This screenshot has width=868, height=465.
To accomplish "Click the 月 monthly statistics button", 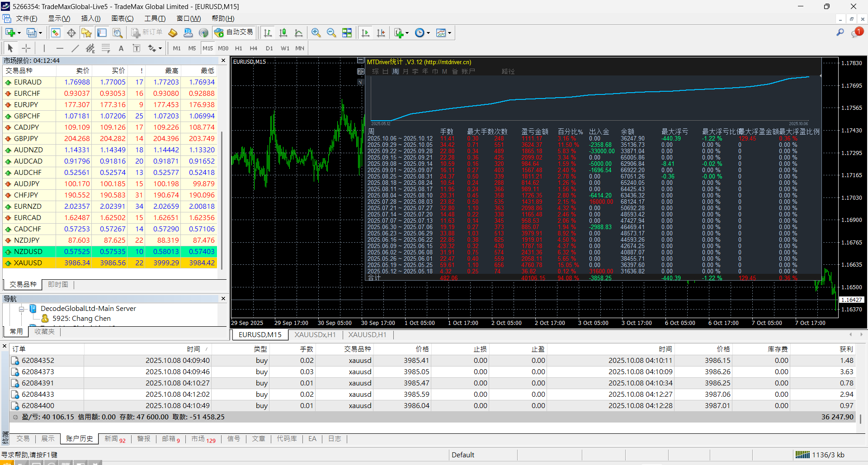I will [405, 71].
